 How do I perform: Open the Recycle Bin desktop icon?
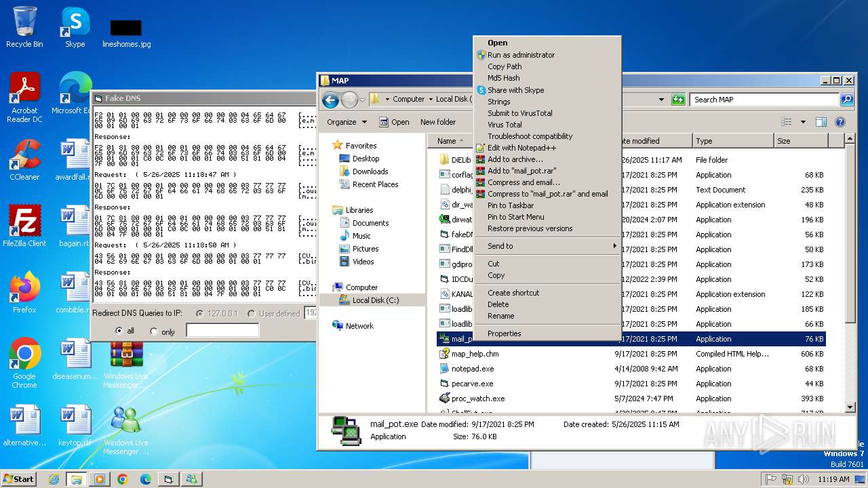pos(24,27)
